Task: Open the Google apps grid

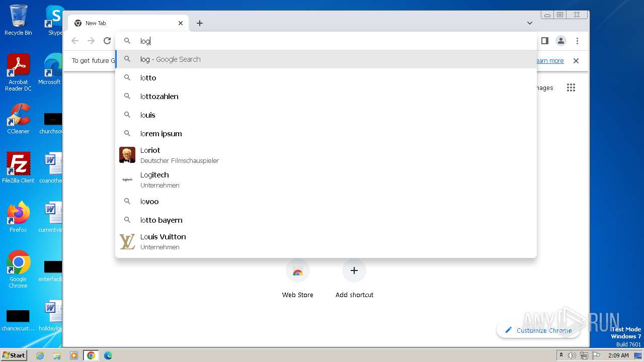Action: [571, 88]
